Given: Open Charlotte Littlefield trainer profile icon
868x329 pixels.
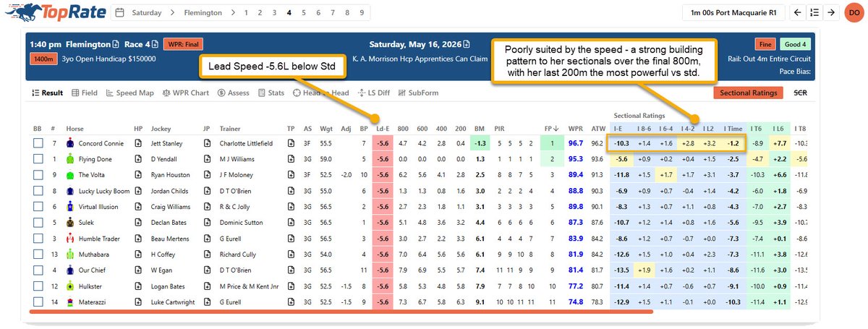Looking at the screenshot, I should [x=291, y=143].
